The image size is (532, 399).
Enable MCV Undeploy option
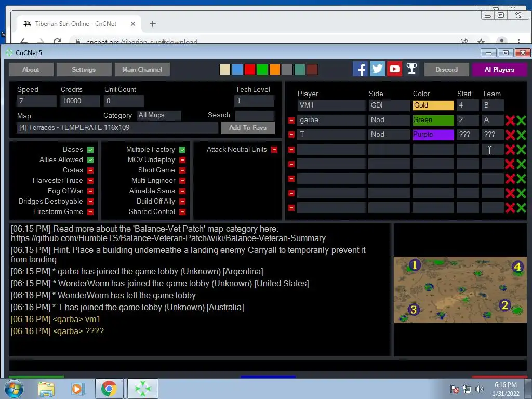[182, 160]
